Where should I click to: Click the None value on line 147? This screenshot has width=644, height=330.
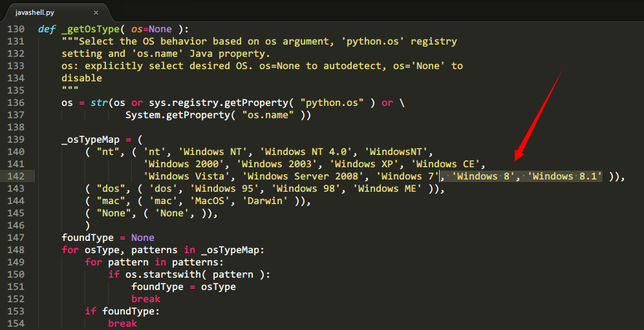(x=143, y=238)
